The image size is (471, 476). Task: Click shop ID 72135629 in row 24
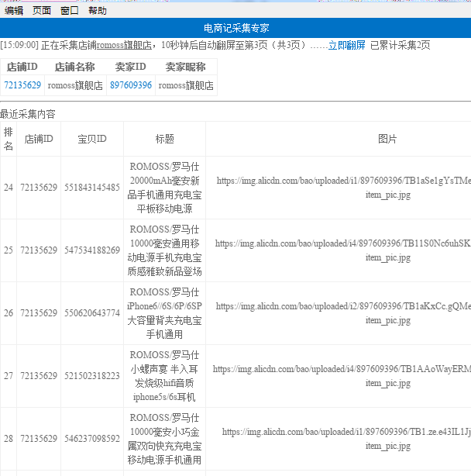pos(39,188)
